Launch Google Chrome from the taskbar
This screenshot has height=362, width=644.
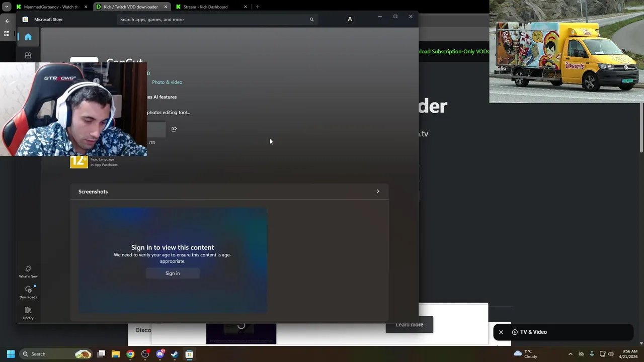[x=130, y=354]
